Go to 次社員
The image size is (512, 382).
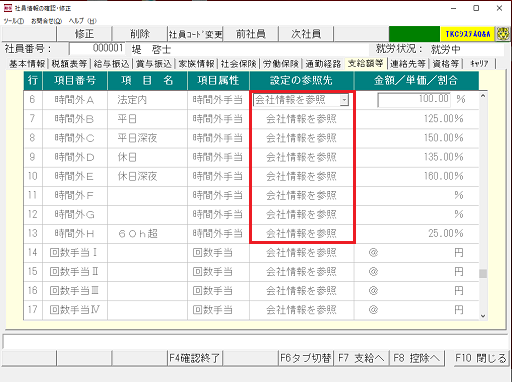click(x=306, y=34)
